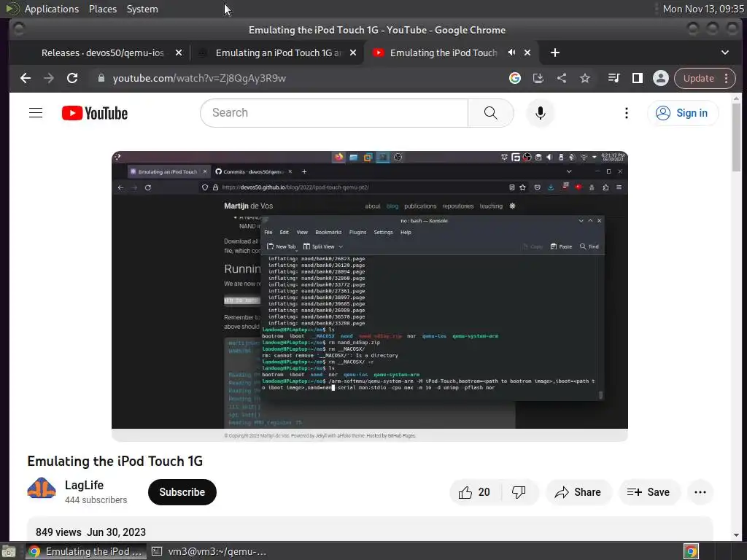Open the LagLife channel name link
Screen dimensions: 747x560
85,485
